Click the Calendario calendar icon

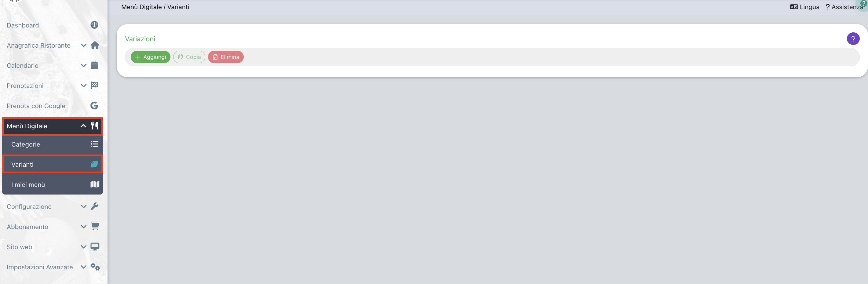click(94, 65)
